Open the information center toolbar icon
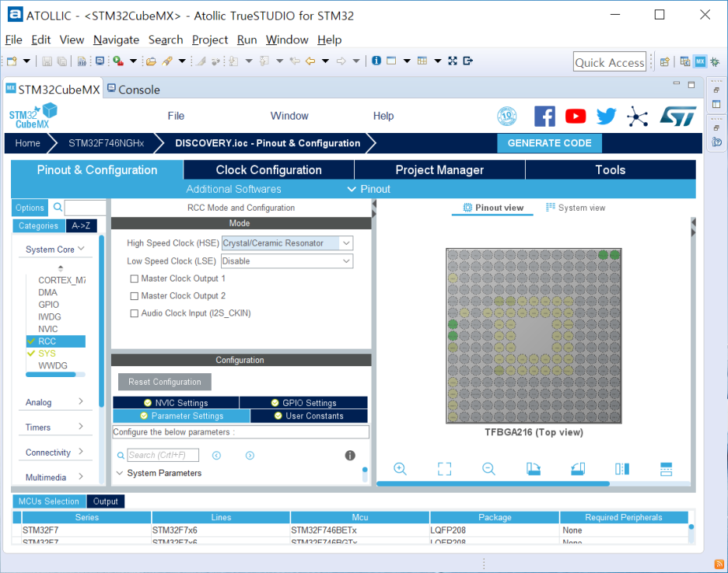This screenshot has width=728, height=573. click(376, 61)
